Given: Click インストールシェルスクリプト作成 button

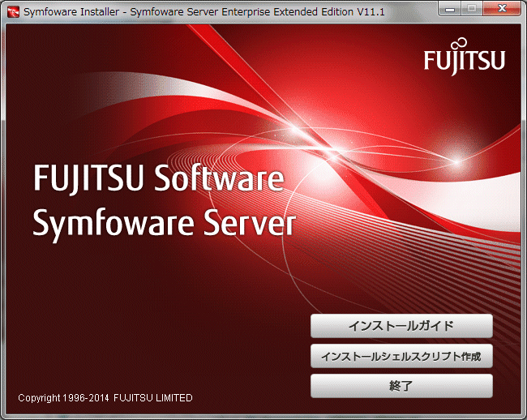Looking at the screenshot, I should pyautogui.click(x=401, y=356).
